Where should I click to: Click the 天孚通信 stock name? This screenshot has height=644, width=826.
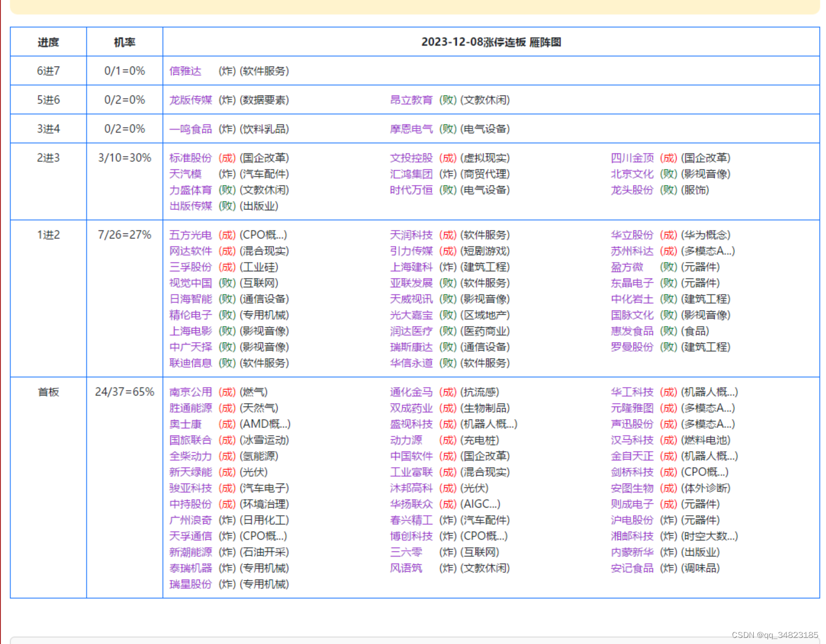point(191,536)
